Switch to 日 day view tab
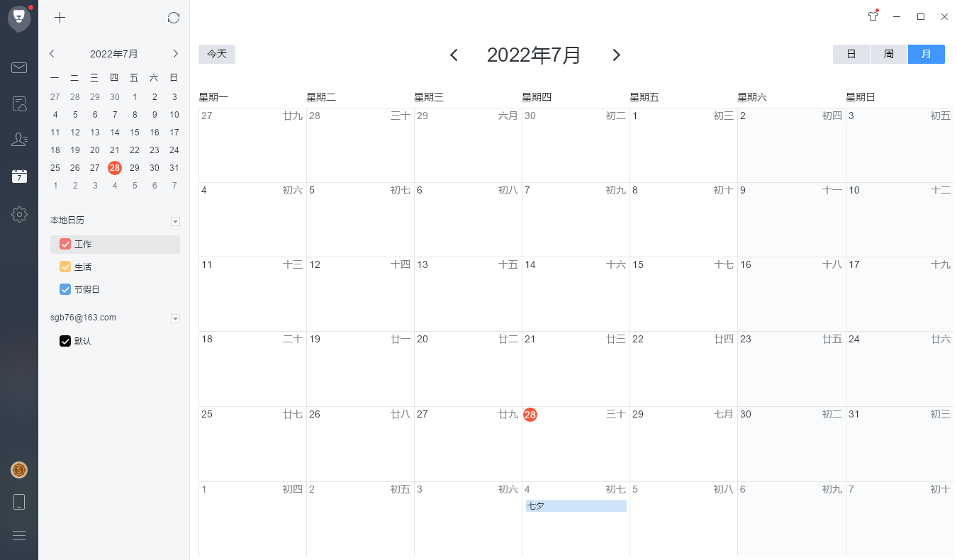 [x=851, y=55]
